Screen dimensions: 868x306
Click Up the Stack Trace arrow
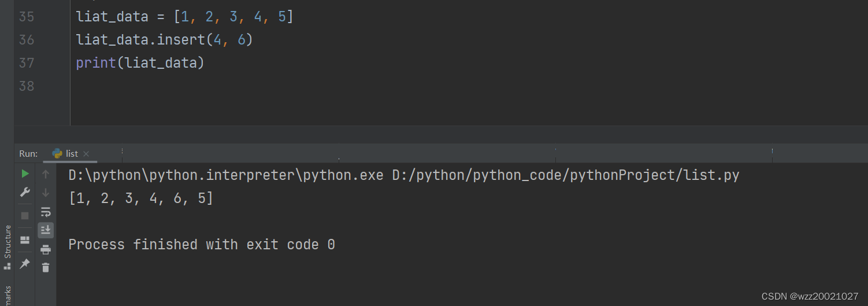[46, 174]
